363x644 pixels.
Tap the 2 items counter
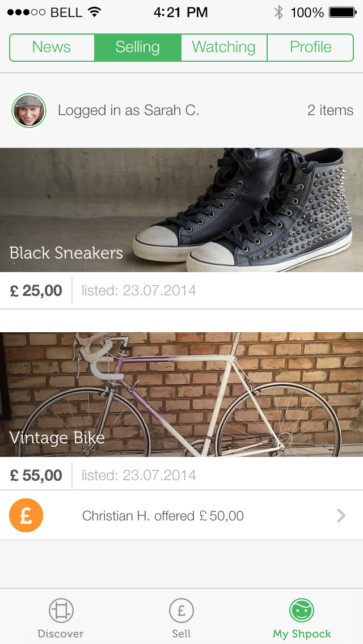pyautogui.click(x=330, y=110)
